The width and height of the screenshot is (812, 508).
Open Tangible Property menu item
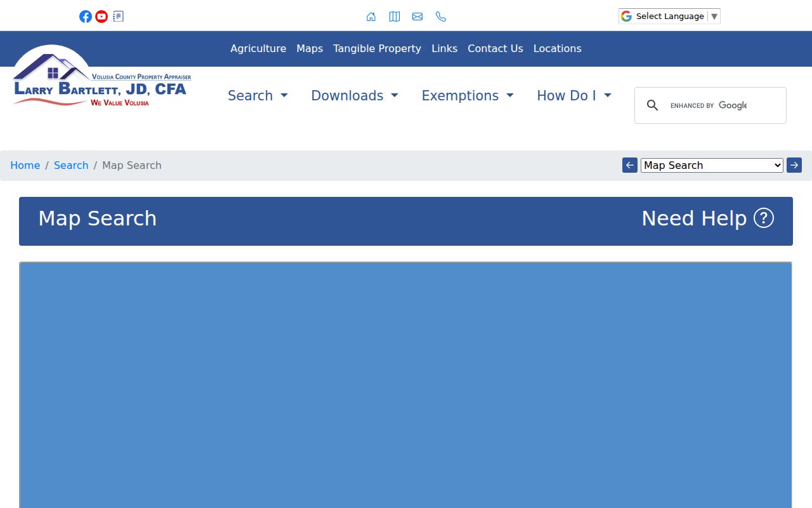[x=377, y=48]
